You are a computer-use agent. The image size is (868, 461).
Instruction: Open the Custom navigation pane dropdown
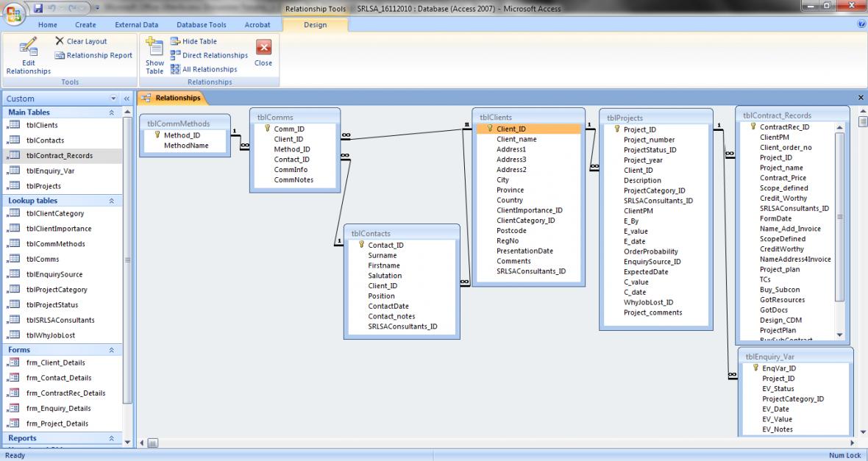point(113,98)
